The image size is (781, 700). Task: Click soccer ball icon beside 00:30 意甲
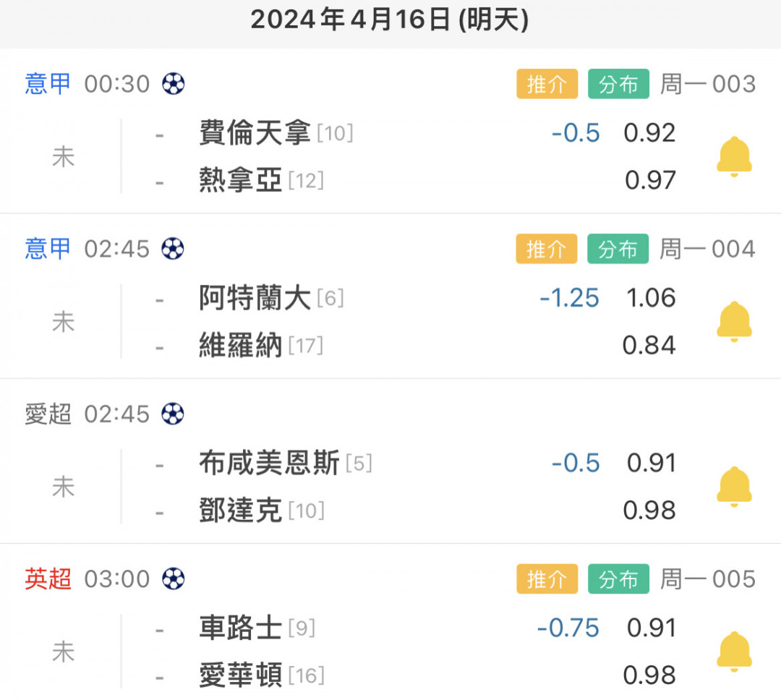174,84
